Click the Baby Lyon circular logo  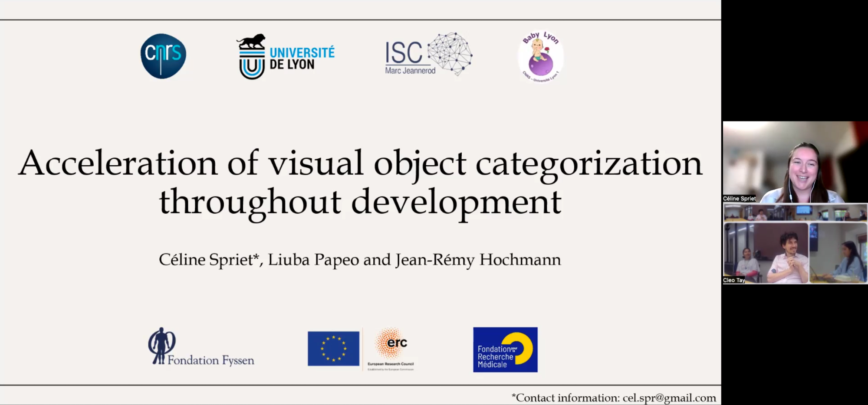(540, 57)
